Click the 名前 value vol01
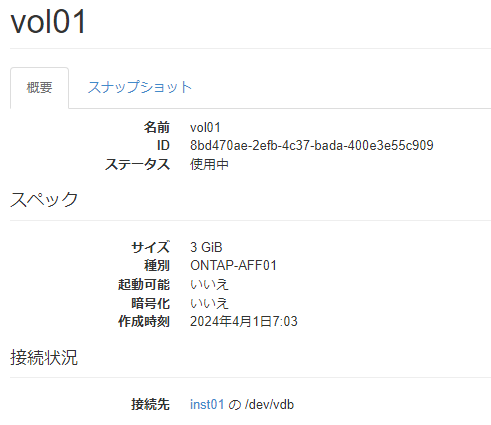Screen dimensions: 491x425 [x=205, y=128]
